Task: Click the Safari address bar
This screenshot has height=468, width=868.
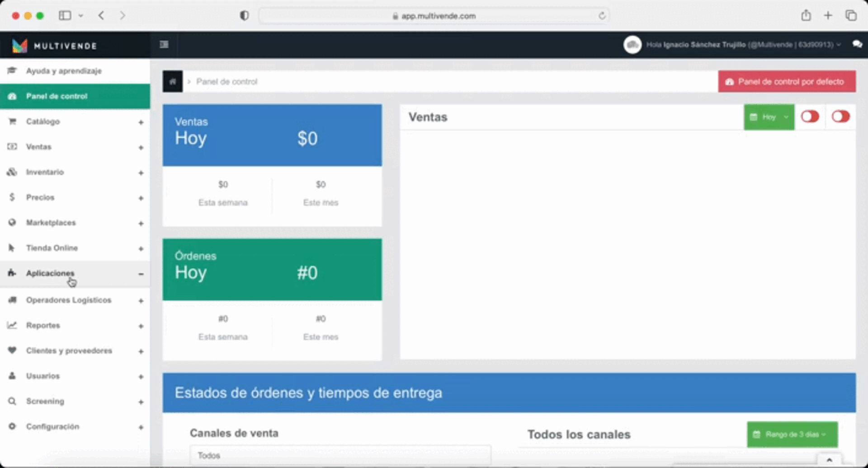Action: pyautogui.click(x=434, y=16)
